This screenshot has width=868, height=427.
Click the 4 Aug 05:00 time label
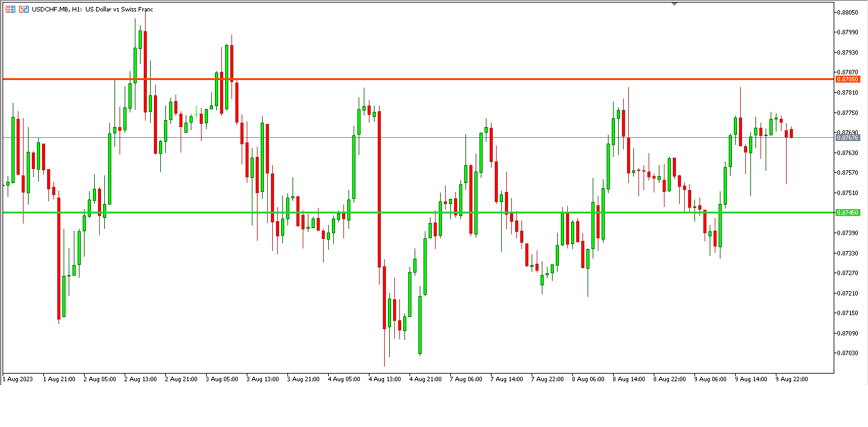[x=344, y=379]
